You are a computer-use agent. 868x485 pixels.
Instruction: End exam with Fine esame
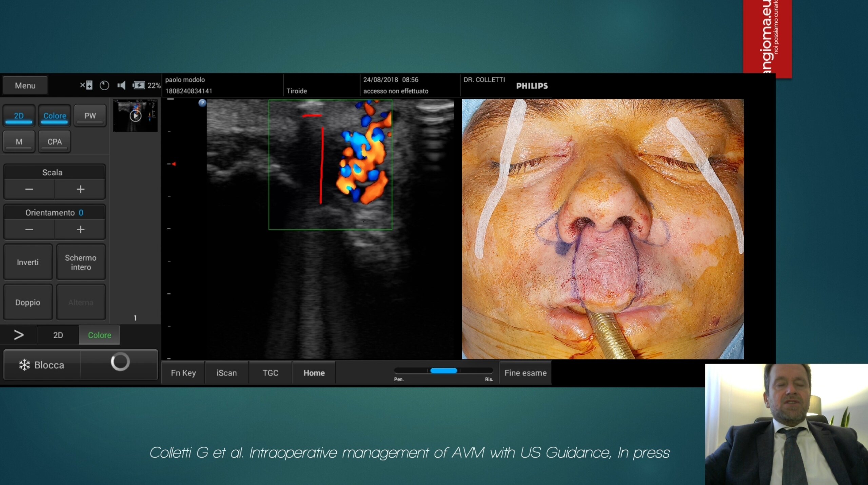525,373
